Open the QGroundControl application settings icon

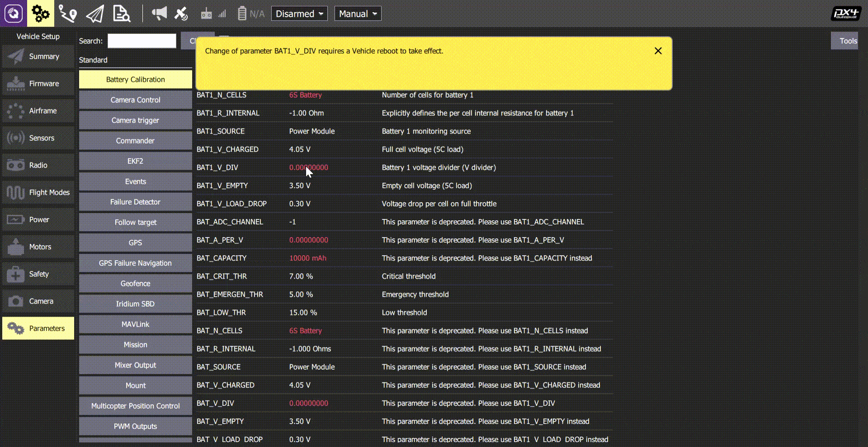pyautogui.click(x=13, y=14)
